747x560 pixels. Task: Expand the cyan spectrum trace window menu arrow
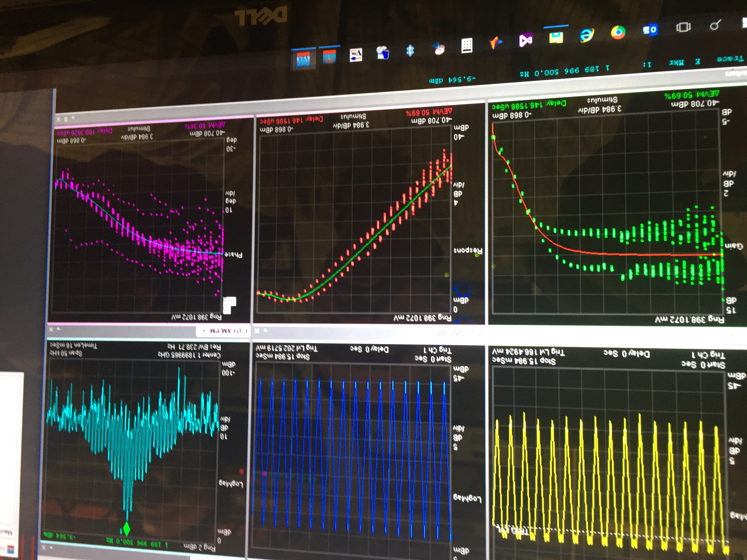[58, 329]
